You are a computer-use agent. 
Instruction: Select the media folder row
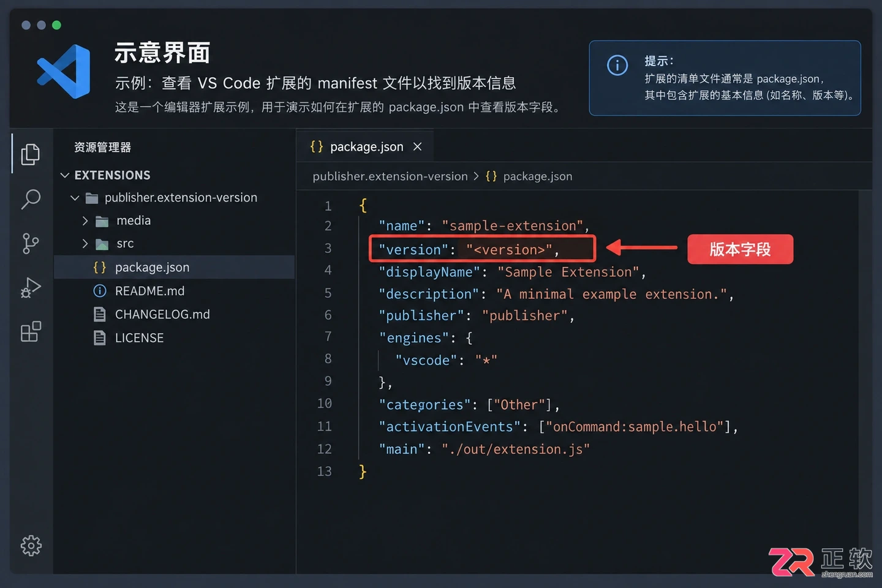coord(175,221)
